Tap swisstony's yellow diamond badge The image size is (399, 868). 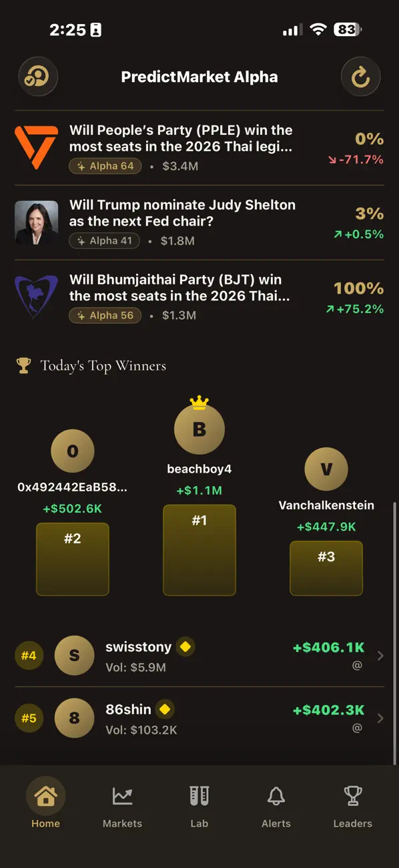coord(185,646)
